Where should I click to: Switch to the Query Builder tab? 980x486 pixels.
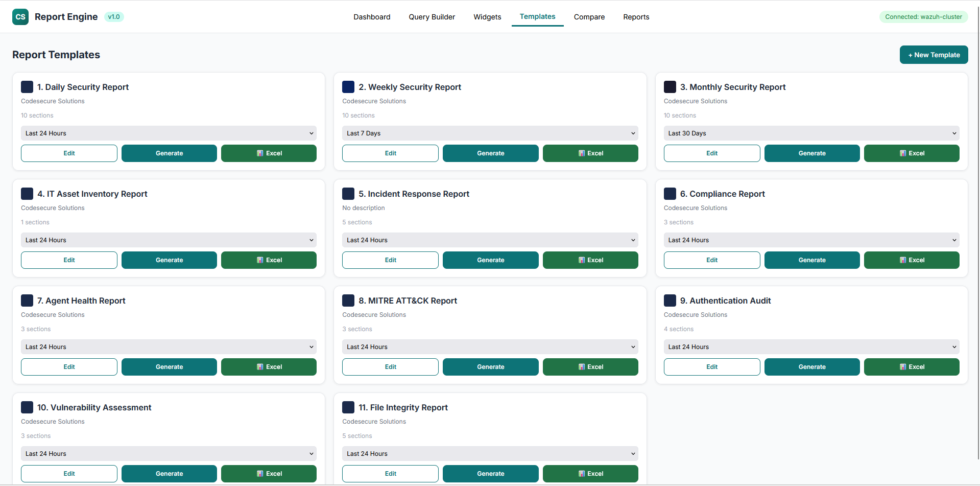tap(432, 16)
